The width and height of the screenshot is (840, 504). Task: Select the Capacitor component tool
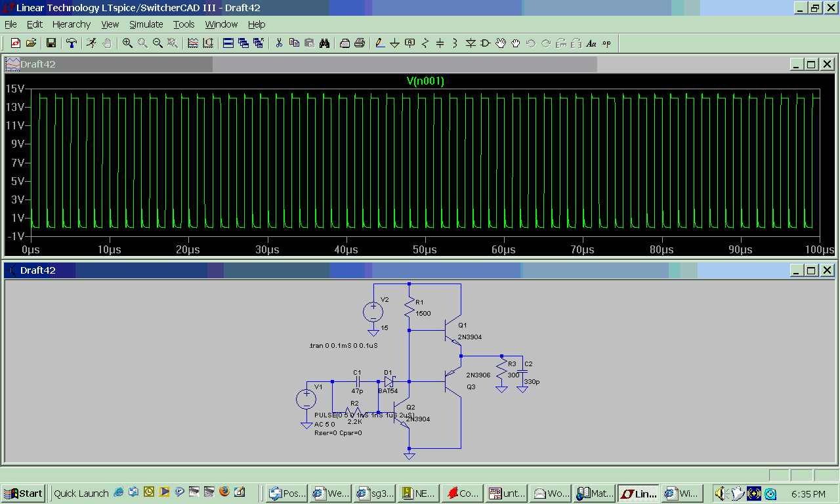click(x=440, y=43)
